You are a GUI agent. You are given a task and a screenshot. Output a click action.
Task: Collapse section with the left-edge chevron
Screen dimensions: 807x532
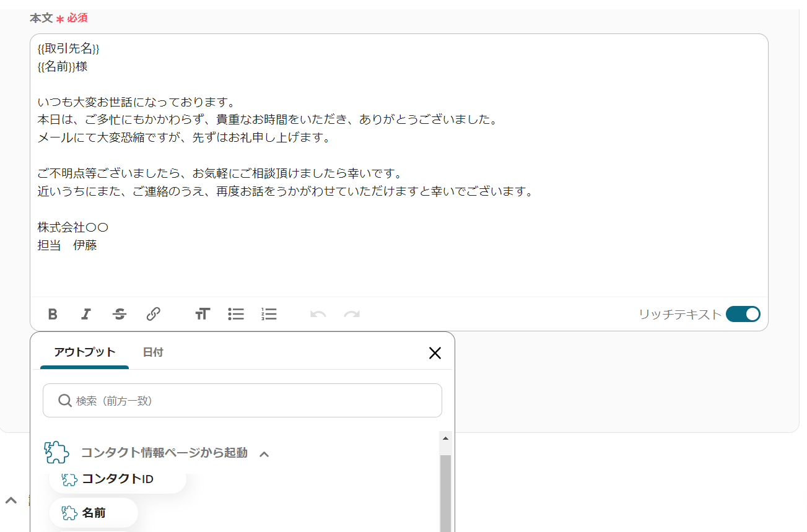[x=11, y=500]
